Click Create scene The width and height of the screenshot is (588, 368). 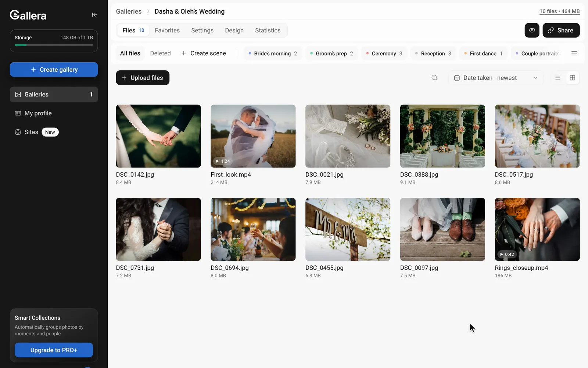[x=204, y=53]
